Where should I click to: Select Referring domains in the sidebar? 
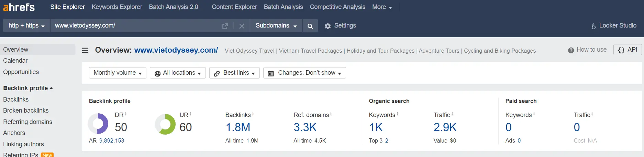pos(28,122)
